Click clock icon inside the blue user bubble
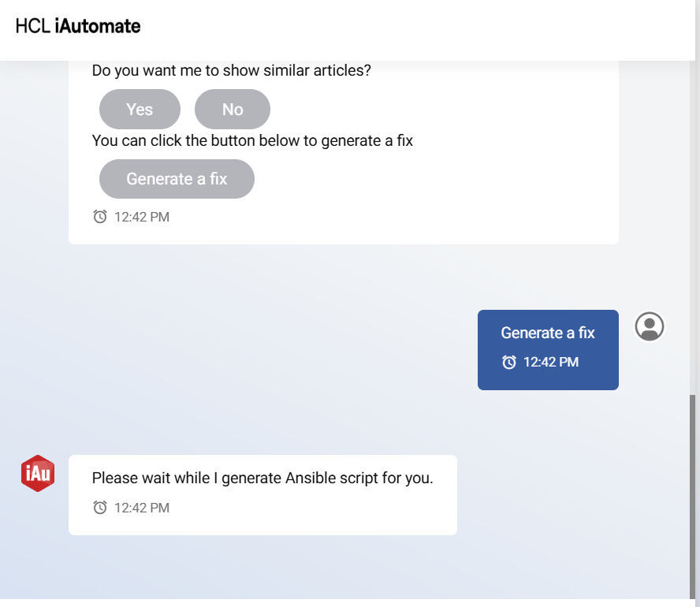Image resolution: width=700 pixels, height=607 pixels. pyautogui.click(x=509, y=362)
